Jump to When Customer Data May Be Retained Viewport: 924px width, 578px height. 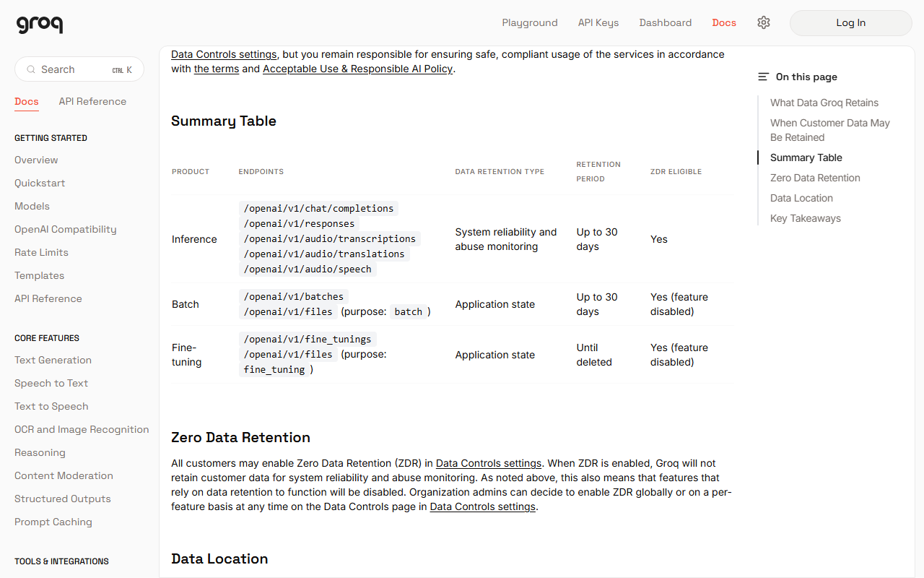point(830,130)
